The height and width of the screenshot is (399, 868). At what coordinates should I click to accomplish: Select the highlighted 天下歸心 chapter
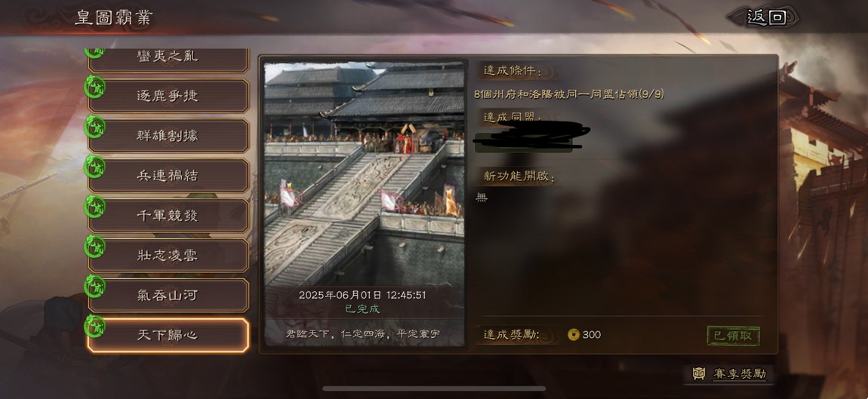click(x=168, y=335)
